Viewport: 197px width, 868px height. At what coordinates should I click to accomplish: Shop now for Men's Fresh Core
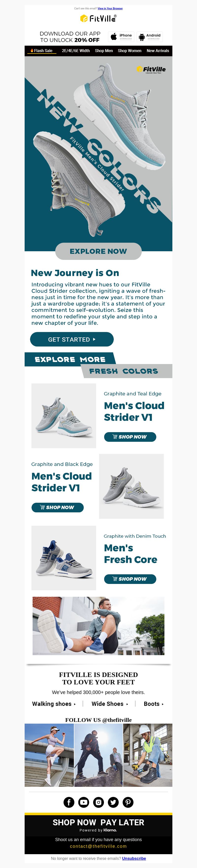(130, 579)
